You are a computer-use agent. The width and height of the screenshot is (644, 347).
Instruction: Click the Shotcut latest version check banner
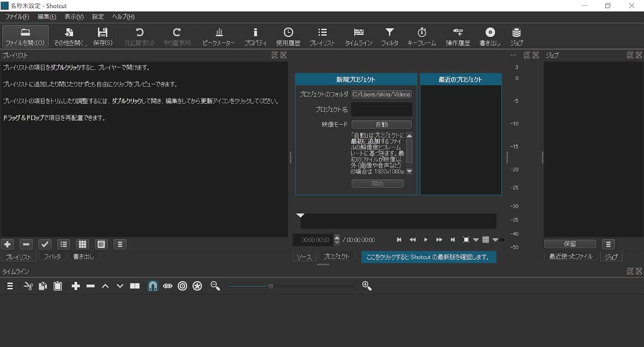(x=429, y=257)
